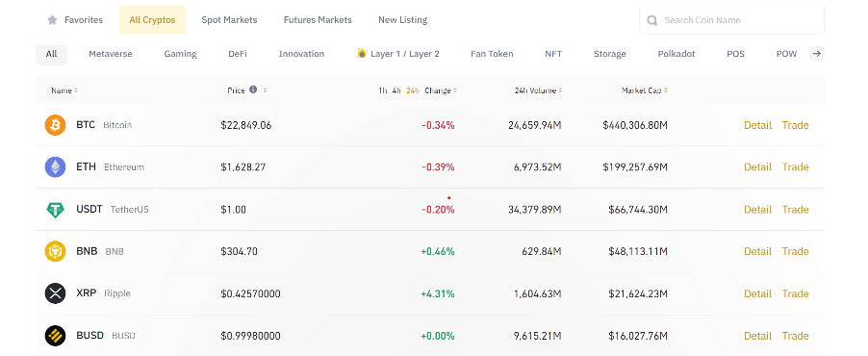Select the 4h change interval

click(x=396, y=90)
